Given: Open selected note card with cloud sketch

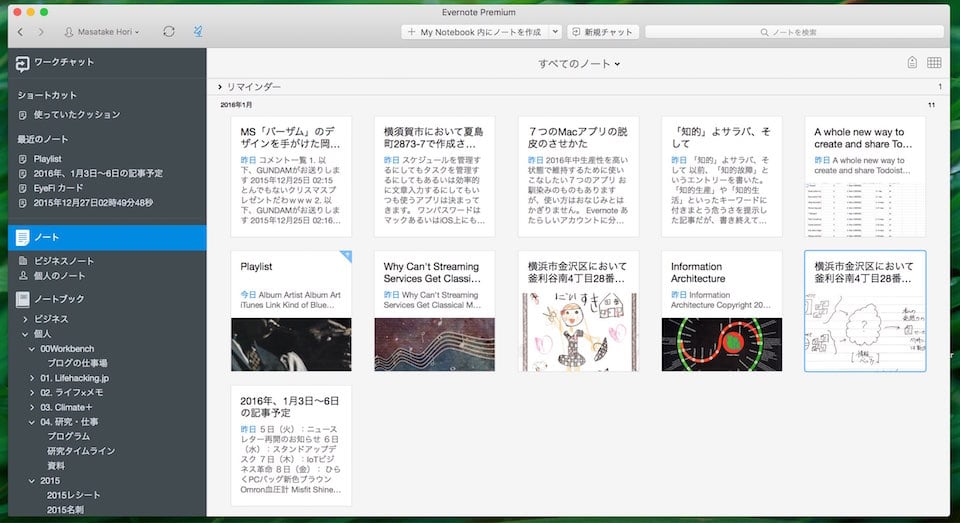Looking at the screenshot, I should pos(865,311).
